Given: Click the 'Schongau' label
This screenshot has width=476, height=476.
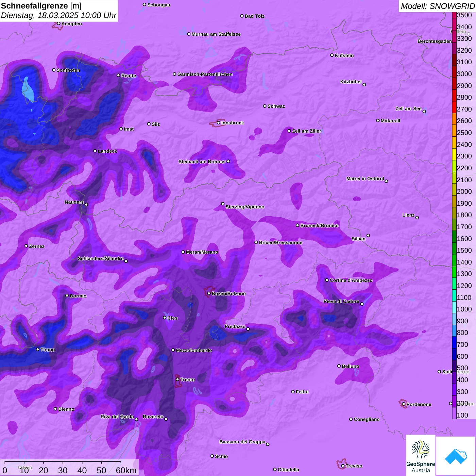Looking at the screenshot, I should click(159, 5).
